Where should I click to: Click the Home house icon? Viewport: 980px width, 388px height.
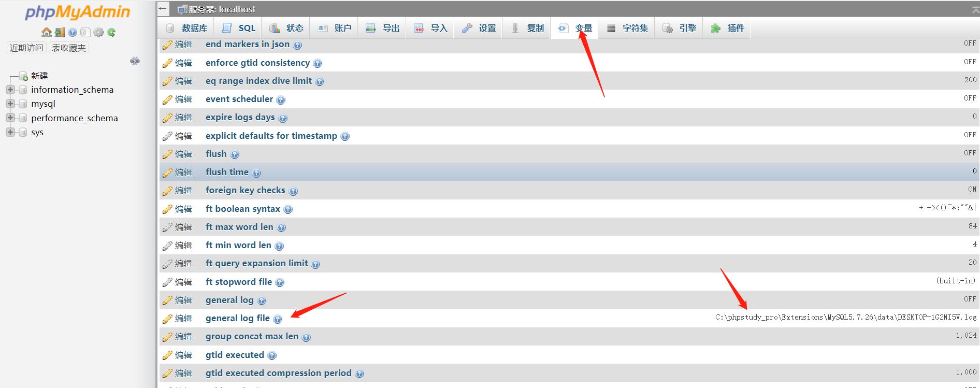coord(47,32)
